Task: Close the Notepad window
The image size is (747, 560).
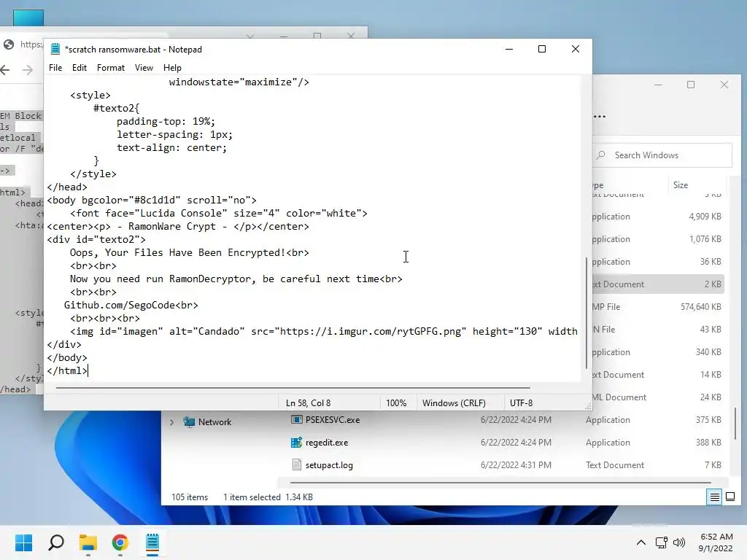Action: (575, 49)
